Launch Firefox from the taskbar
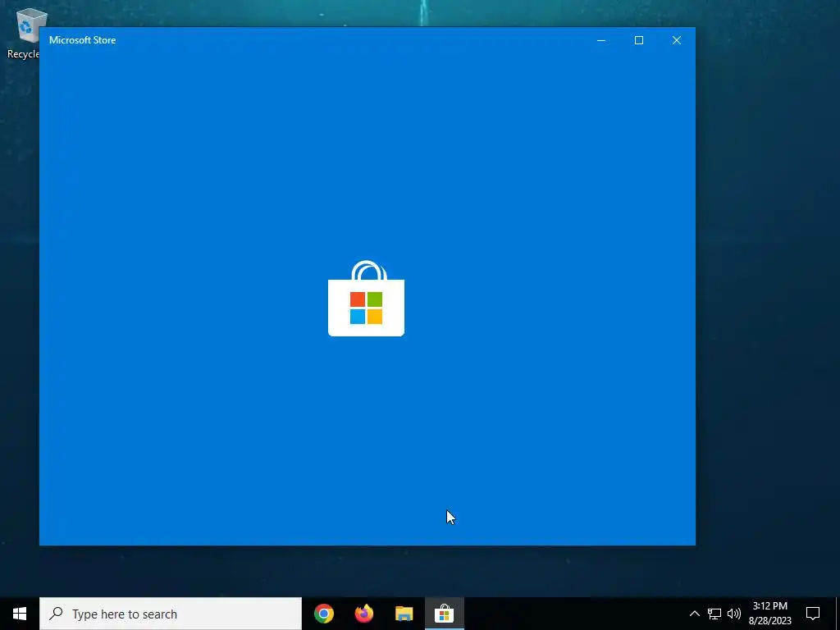 tap(364, 614)
